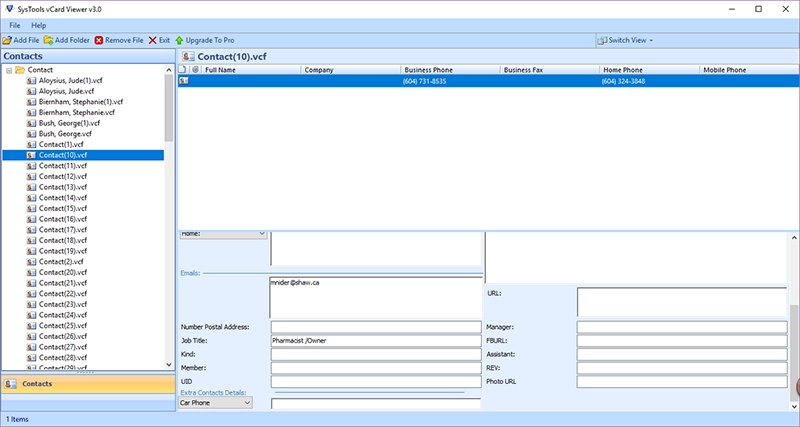
Task: Click the Job Title field
Action: pyautogui.click(x=376, y=341)
